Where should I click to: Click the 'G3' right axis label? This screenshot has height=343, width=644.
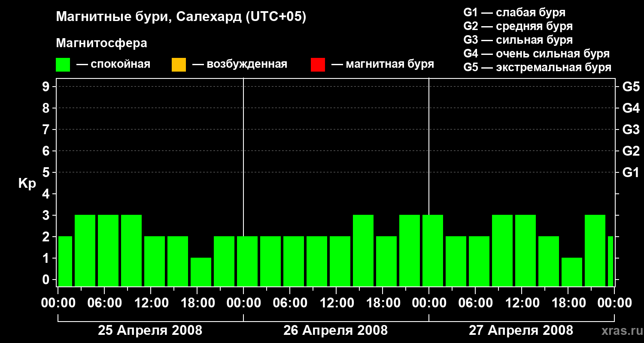tap(631, 129)
